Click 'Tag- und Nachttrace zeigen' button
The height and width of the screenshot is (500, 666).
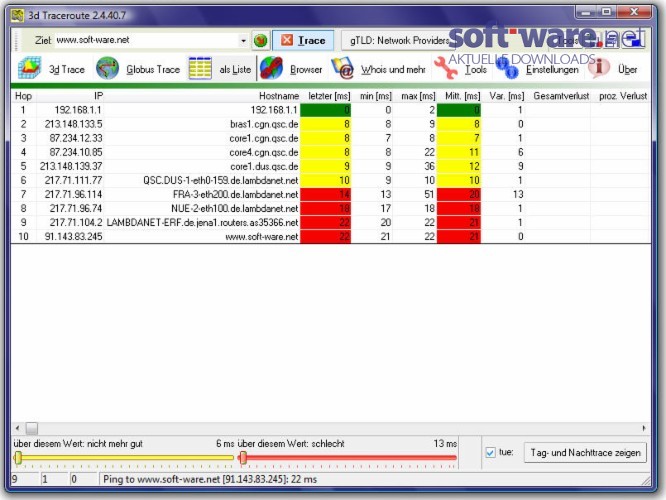(x=585, y=453)
